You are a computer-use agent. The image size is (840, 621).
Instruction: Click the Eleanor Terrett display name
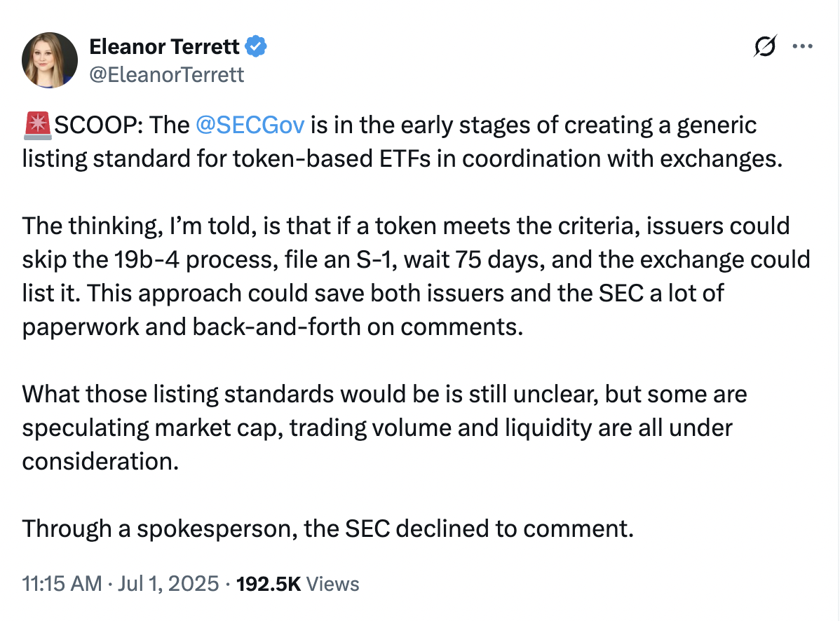click(x=165, y=47)
